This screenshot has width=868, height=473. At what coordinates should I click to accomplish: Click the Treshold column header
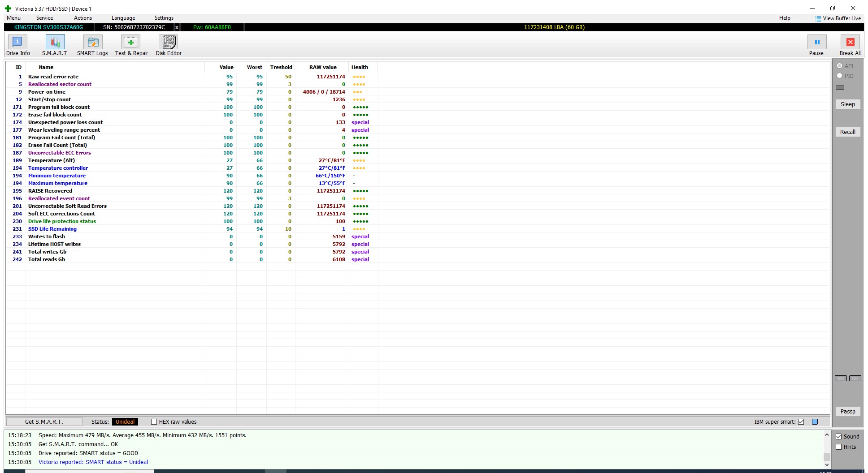coord(281,67)
